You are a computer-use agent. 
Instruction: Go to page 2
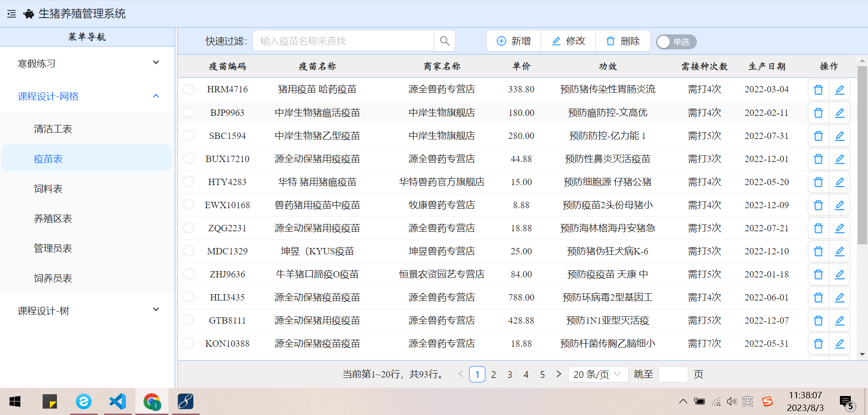[x=494, y=374]
